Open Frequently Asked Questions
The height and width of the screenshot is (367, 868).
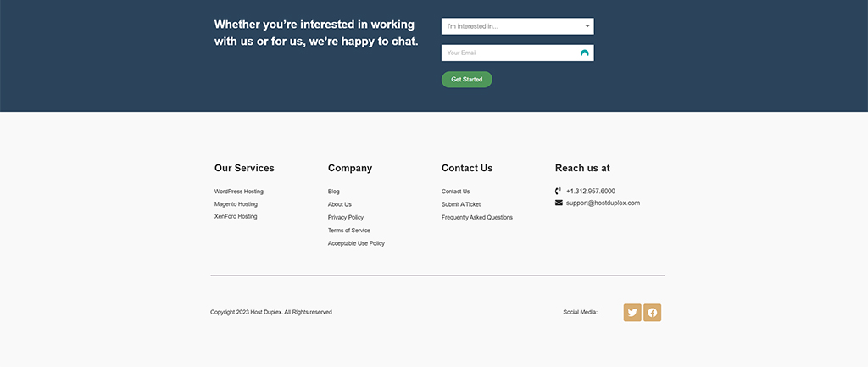(x=477, y=218)
